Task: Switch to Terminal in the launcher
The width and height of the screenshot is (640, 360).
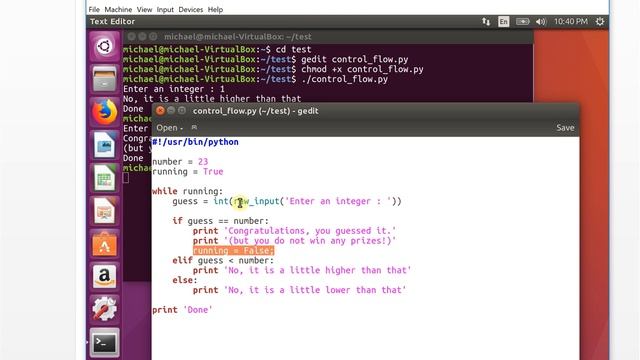Action: [104, 343]
